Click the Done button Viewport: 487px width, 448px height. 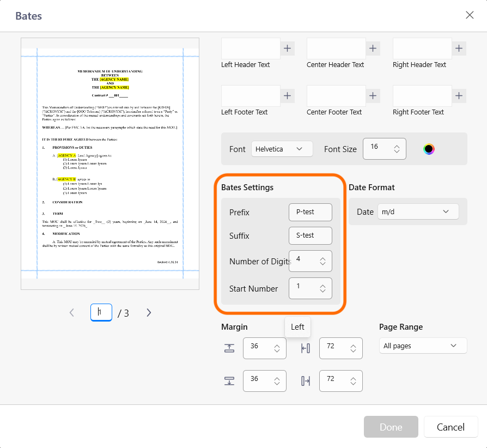coord(391,427)
